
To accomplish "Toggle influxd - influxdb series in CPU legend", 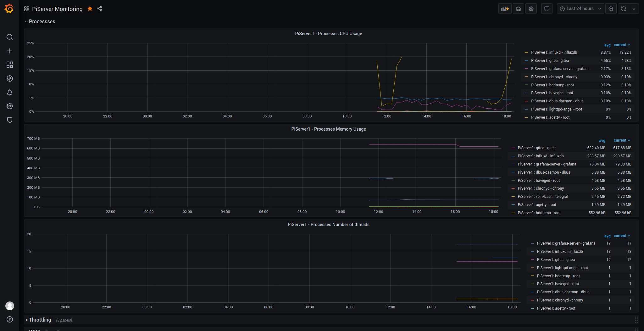I will point(554,52).
